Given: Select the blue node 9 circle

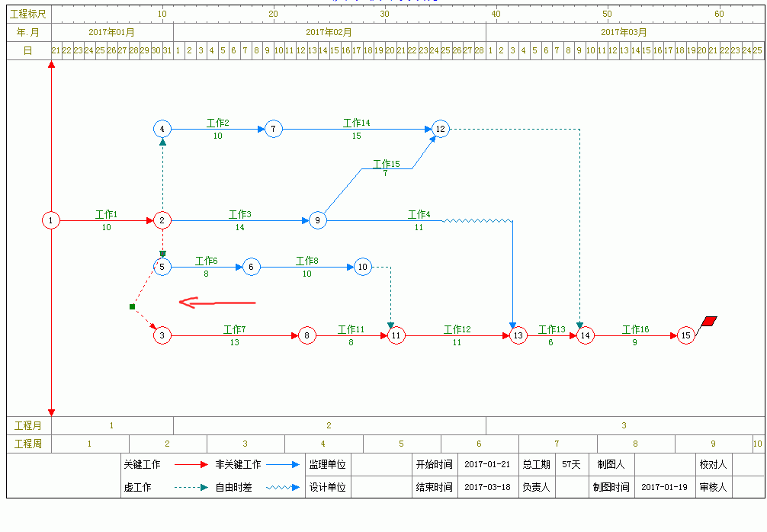Looking at the screenshot, I should click(x=317, y=220).
